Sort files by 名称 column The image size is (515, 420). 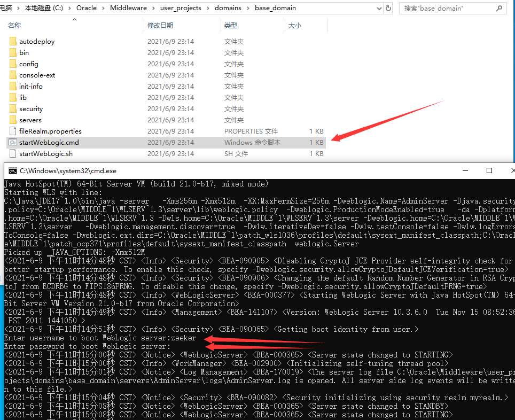(x=14, y=25)
